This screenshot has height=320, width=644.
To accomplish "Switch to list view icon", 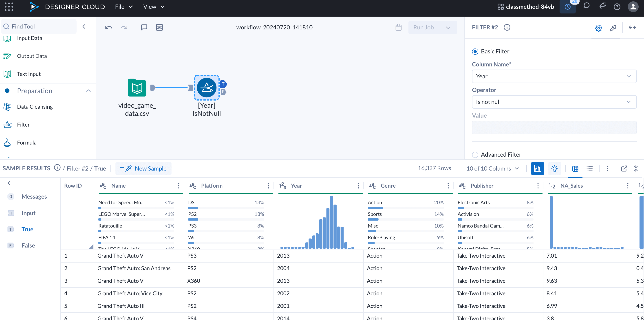I will (x=589, y=169).
